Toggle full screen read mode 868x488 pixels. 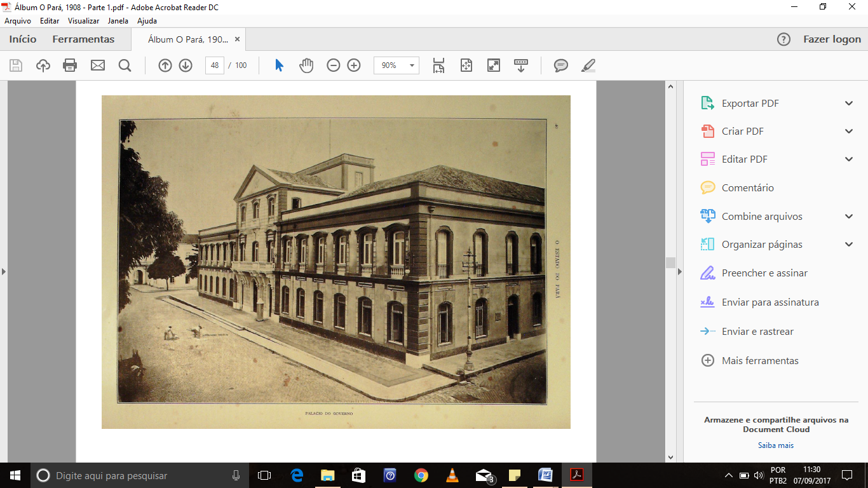[x=494, y=65]
